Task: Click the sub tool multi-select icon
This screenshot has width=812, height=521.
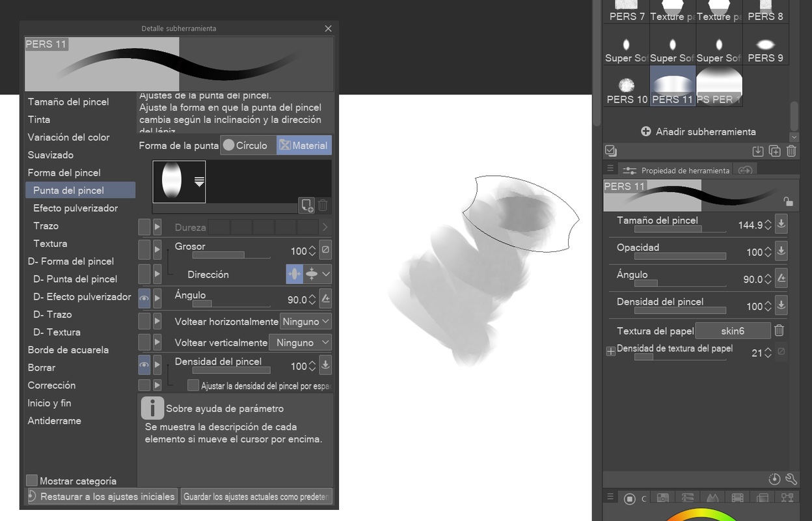Action: tap(610, 150)
